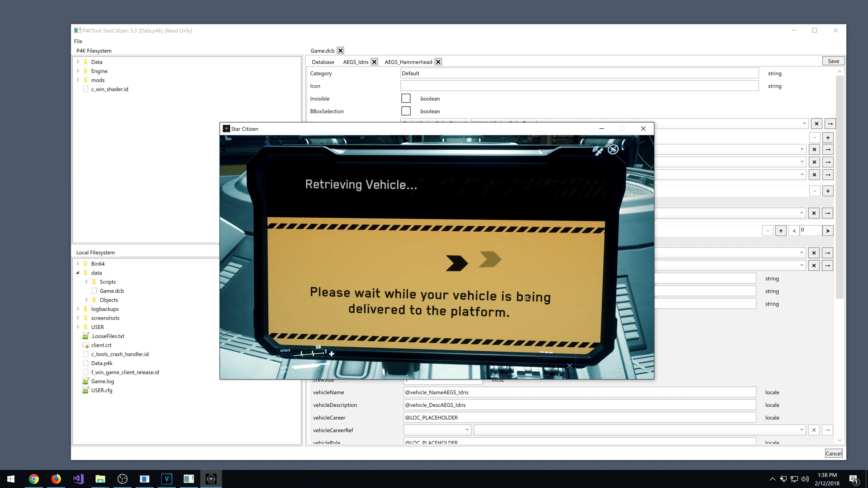The height and width of the screenshot is (488, 868).
Task: Toggle the BBoxSelection checkbox
Action: click(406, 111)
